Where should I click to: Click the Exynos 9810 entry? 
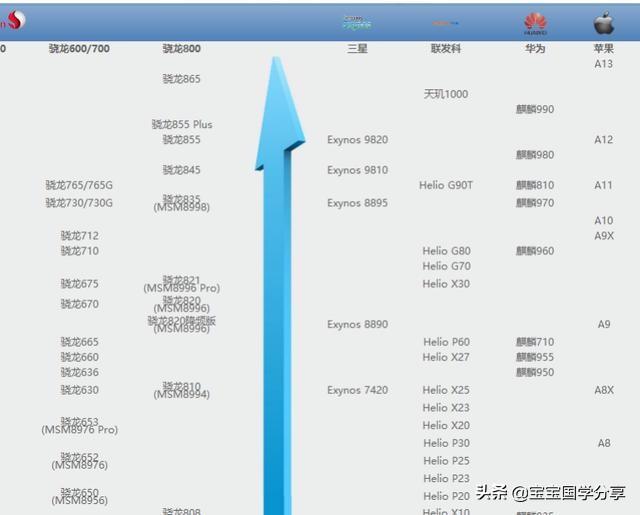coord(358,170)
